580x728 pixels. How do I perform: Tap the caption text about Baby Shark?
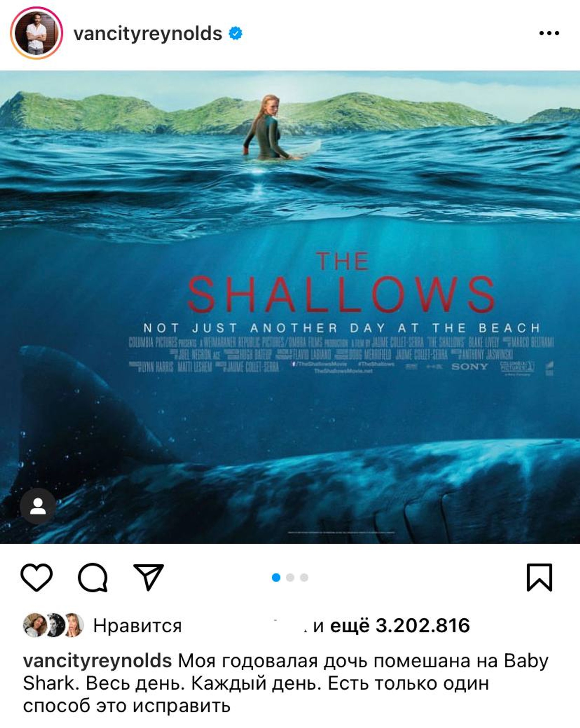pyautogui.click(x=286, y=683)
